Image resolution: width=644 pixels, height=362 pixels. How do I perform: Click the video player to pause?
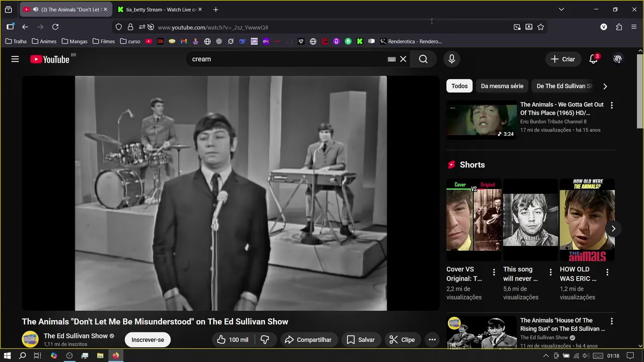[231, 193]
